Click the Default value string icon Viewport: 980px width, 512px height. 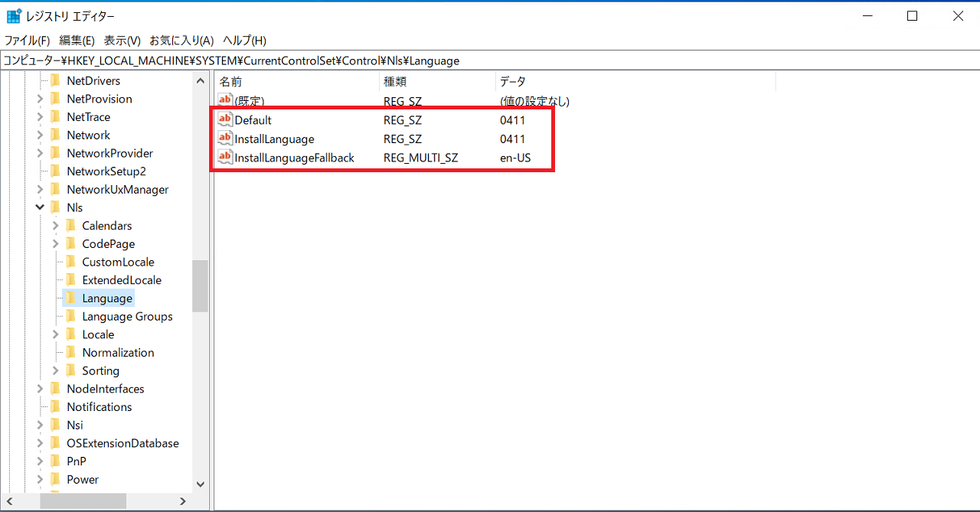(x=225, y=119)
